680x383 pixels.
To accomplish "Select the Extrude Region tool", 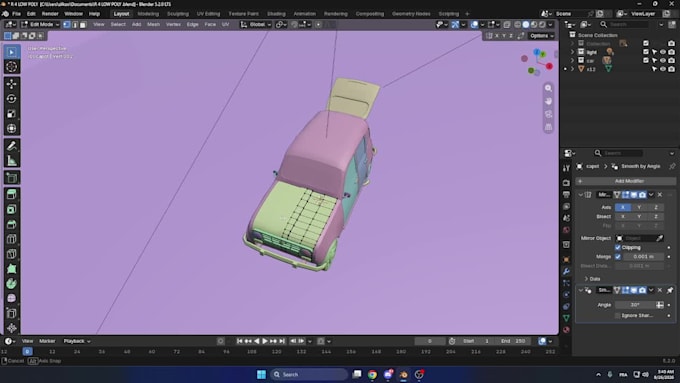I will (12, 194).
